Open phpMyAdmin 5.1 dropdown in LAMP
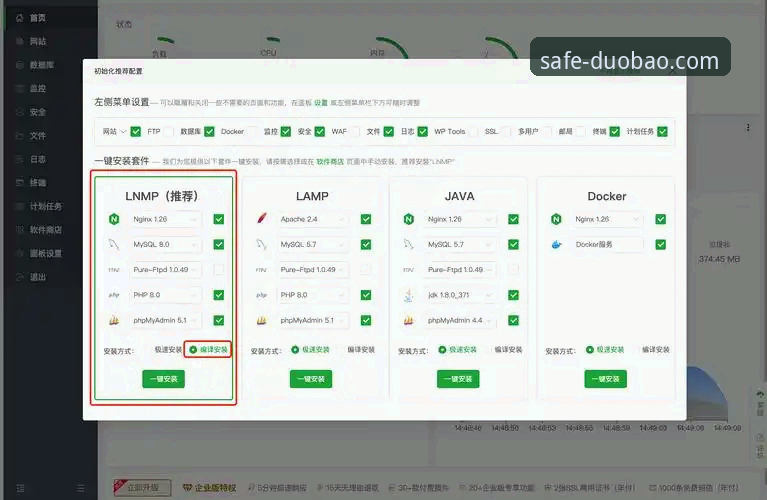 pyautogui.click(x=312, y=320)
